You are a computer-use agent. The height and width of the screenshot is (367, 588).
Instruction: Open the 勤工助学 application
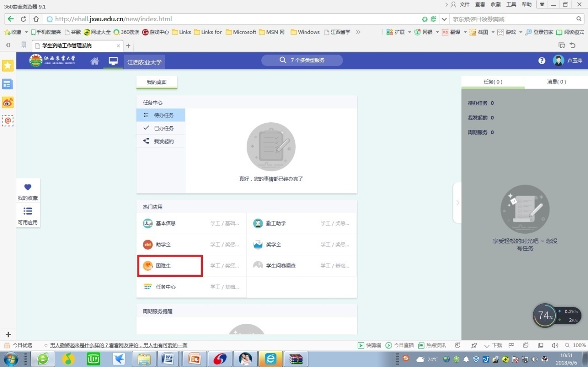(275, 223)
